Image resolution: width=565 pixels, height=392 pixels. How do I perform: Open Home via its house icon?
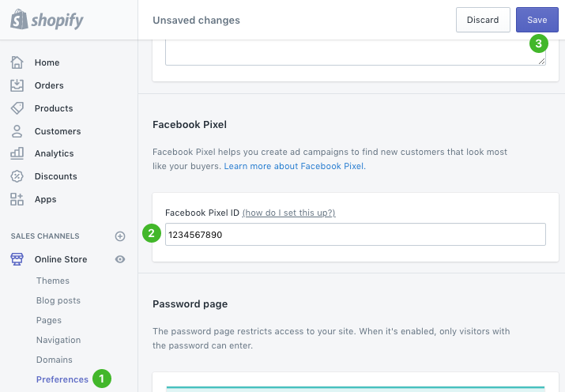click(x=17, y=62)
